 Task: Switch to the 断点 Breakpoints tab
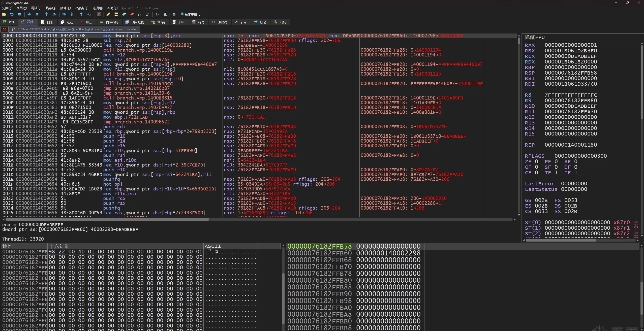(86, 22)
